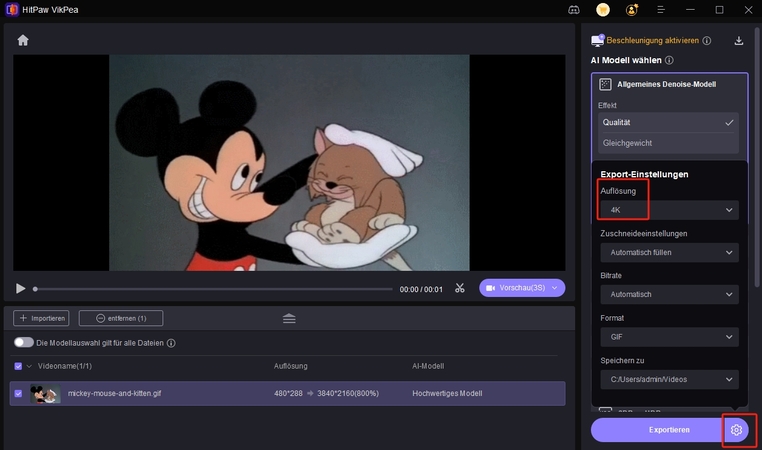Uncheck mickey-mouse-and-kitten.gif checkbox
The image size is (762, 450).
pos(19,394)
